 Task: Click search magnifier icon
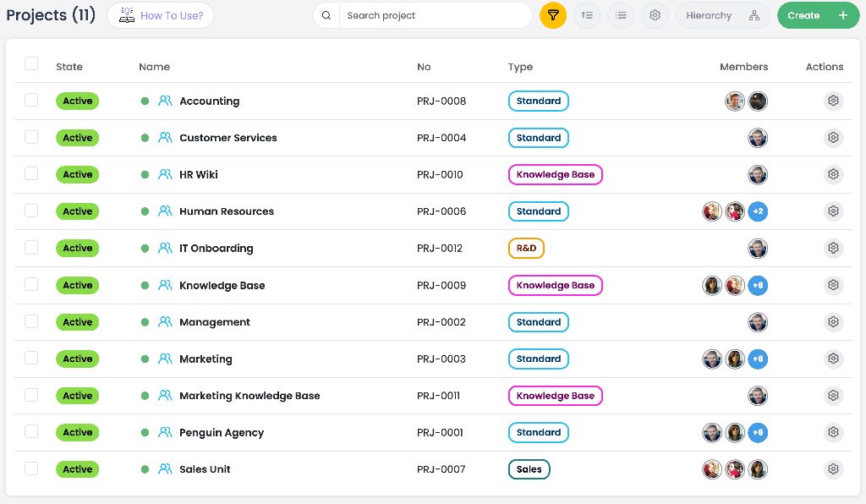(326, 15)
